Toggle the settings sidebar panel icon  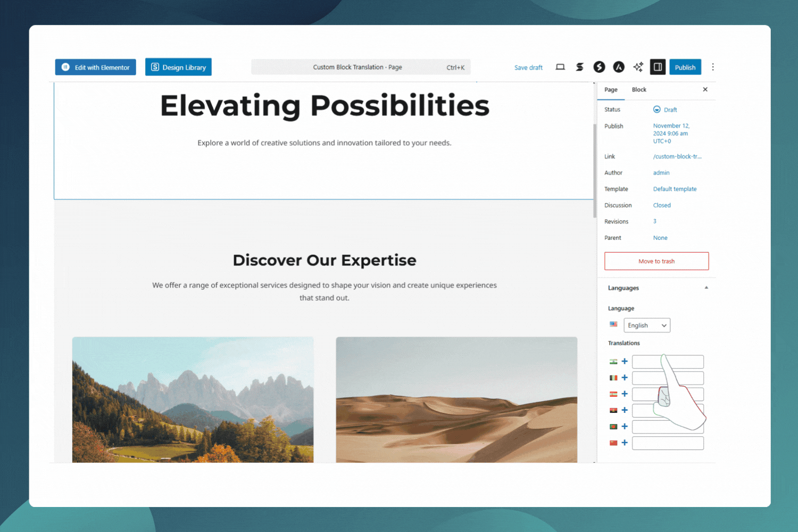pyautogui.click(x=658, y=67)
